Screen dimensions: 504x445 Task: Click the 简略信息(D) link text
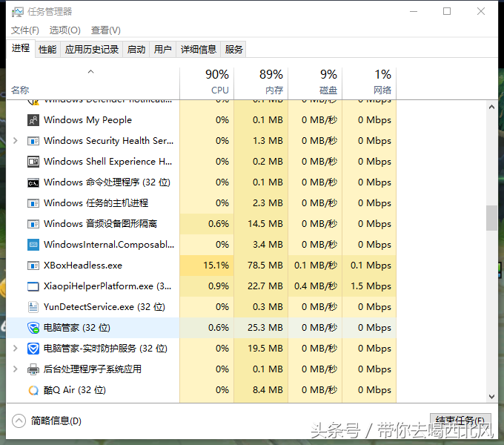pyautogui.click(x=56, y=421)
